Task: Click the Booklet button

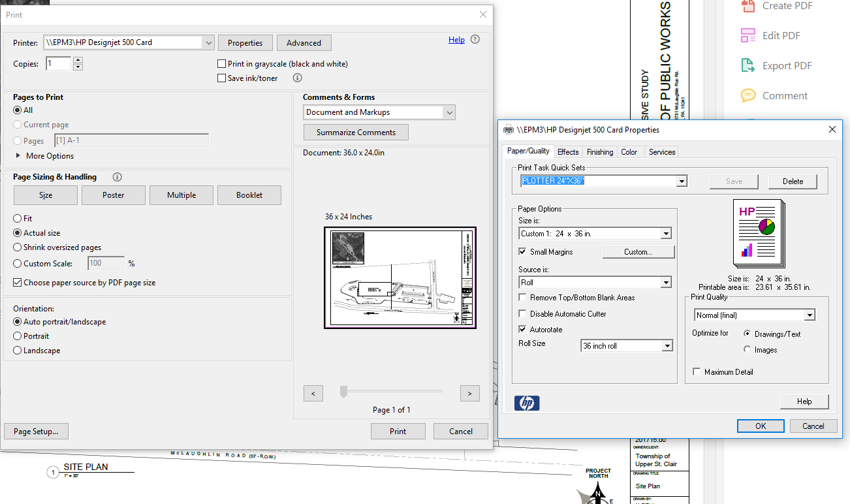Action: click(x=249, y=195)
